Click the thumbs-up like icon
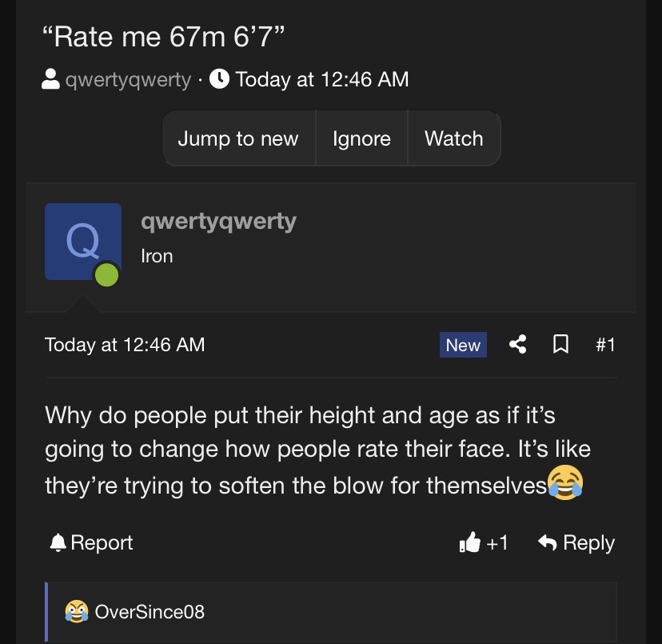Screen dimensions: 662x644 click(x=470, y=543)
